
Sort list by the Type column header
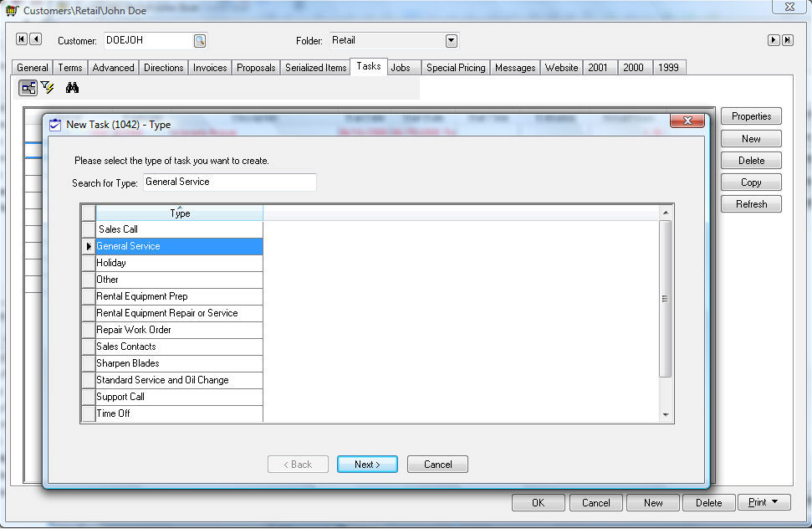point(180,213)
